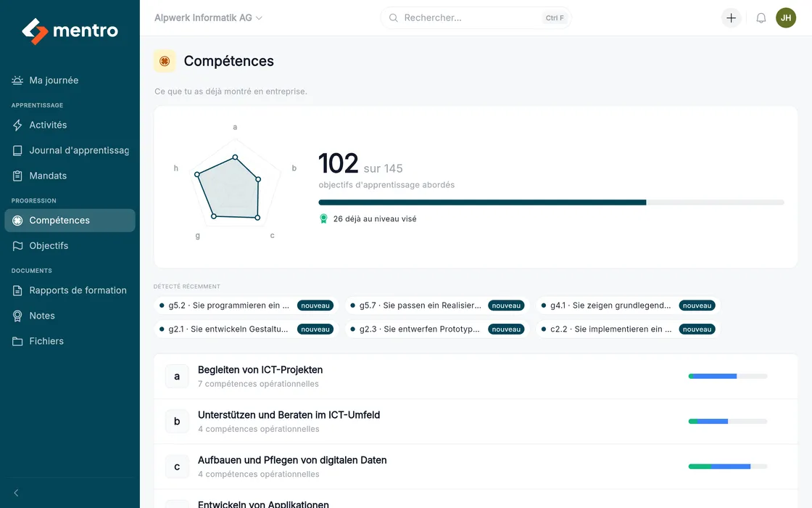Click the green award badge icon
The image size is (812, 508).
pyautogui.click(x=323, y=218)
